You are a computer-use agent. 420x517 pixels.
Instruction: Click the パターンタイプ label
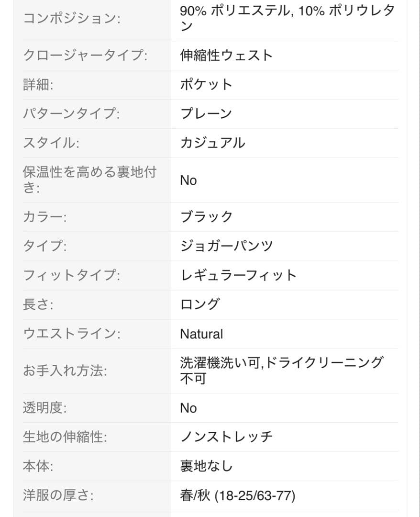(71, 114)
